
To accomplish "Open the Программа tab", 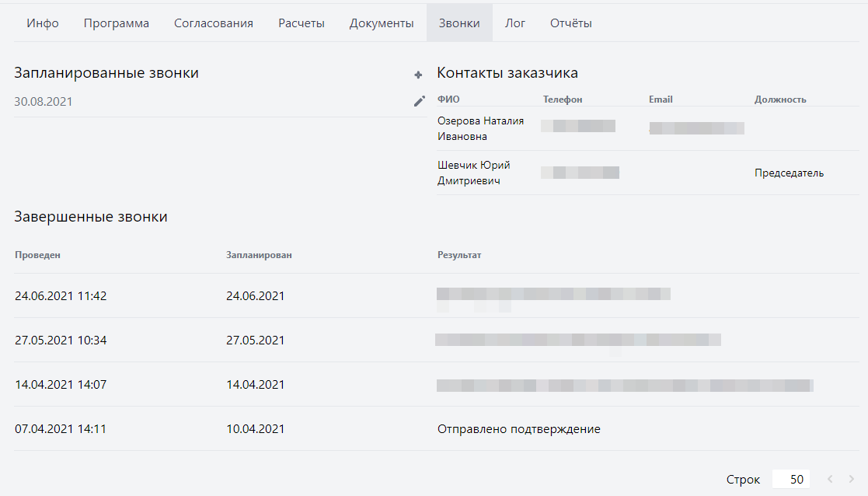I will click(117, 23).
